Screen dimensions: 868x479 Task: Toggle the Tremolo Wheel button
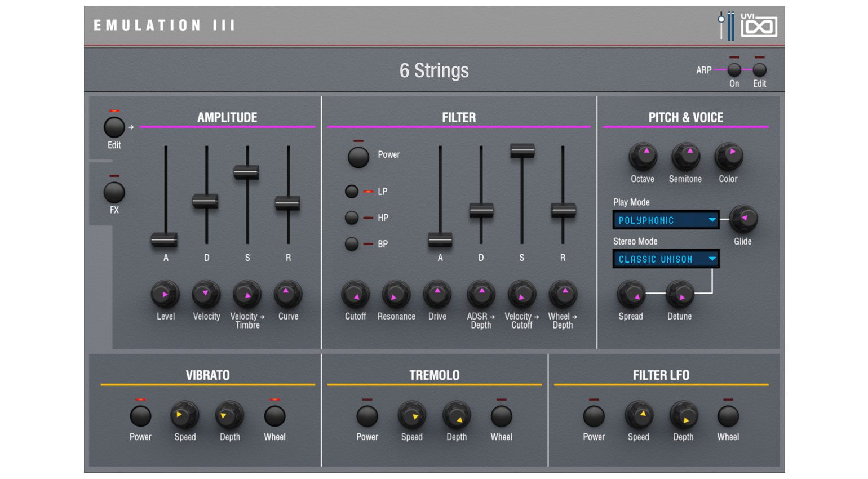coord(501,416)
